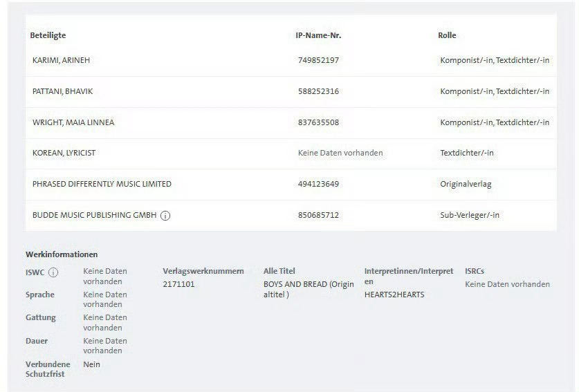Select the IP-Name-Nr. column header
Screen dimensions: 579x392
[318, 35]
